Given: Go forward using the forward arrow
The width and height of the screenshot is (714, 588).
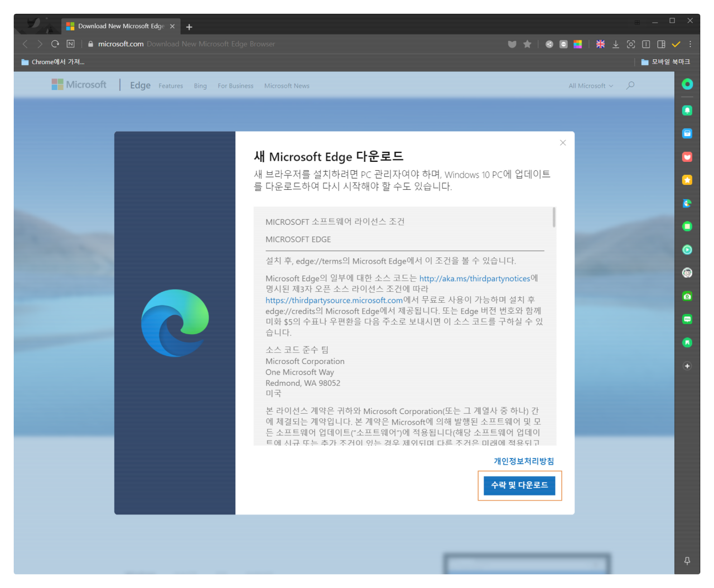Looking at the screenshot, I should [40, 44].
